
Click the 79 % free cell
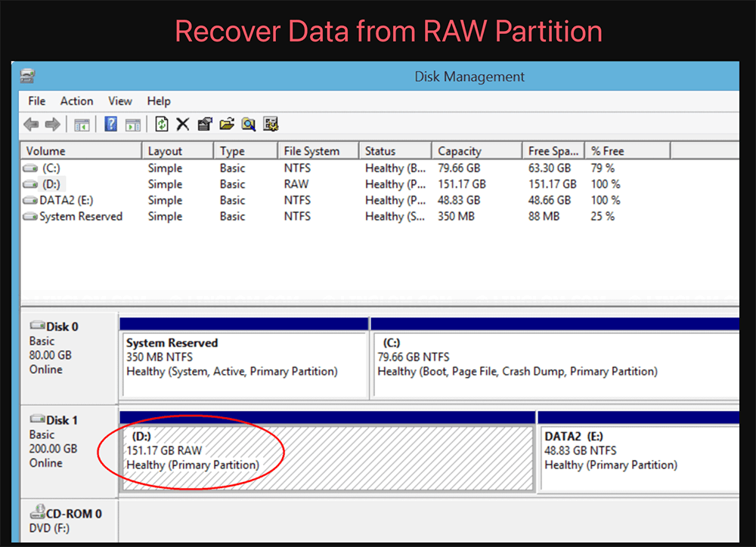pyautogui.click(x=603, y=168)
